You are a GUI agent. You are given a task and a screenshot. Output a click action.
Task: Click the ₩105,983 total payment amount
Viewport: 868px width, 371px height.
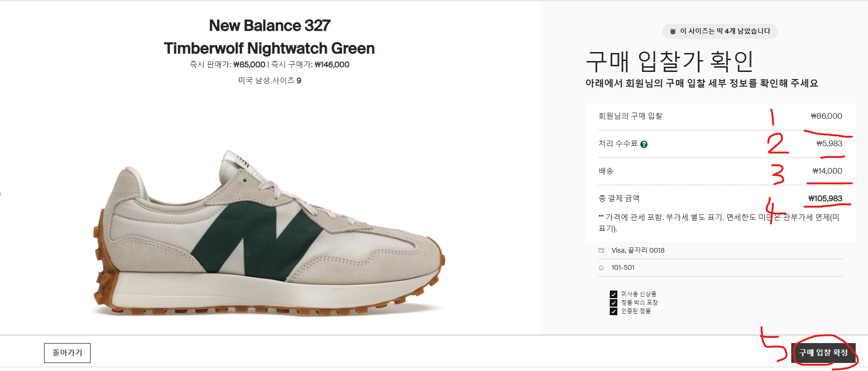[x=825, y=199]
